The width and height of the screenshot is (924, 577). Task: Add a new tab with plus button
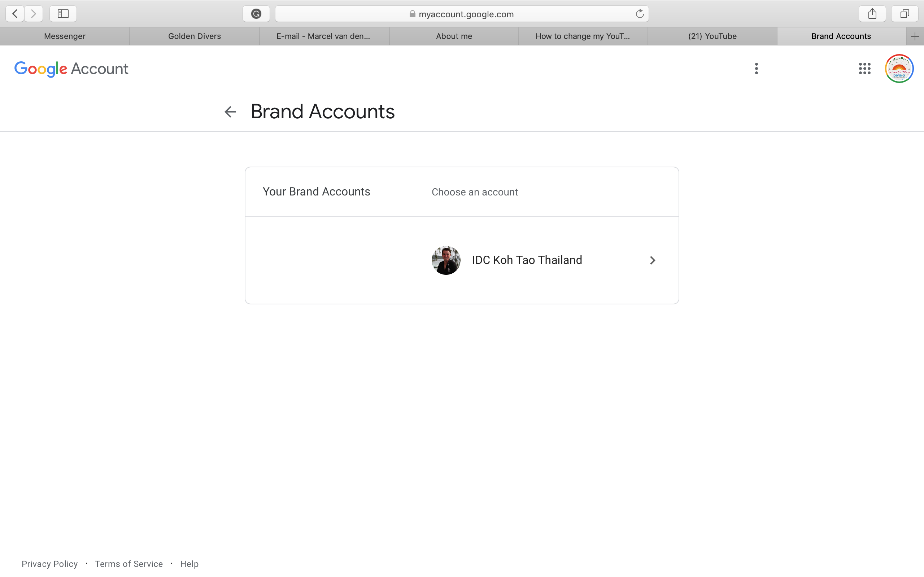pyautogui.click(x=915, y=36)
